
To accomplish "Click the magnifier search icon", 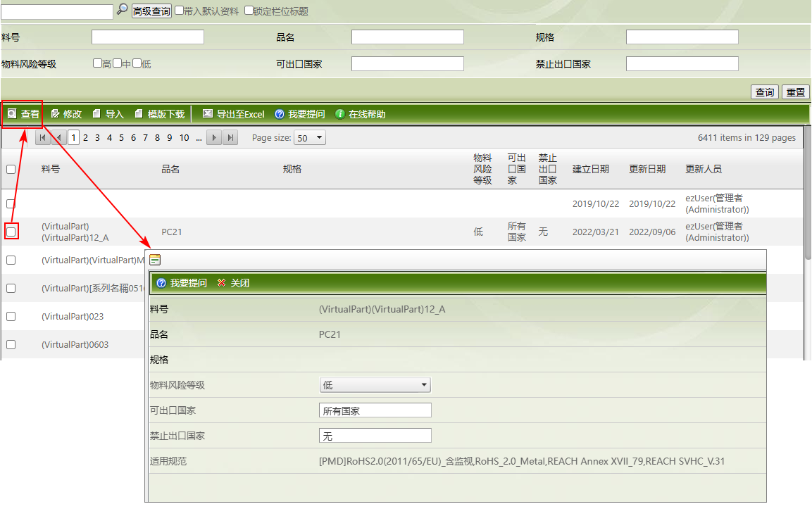I will (123, 9).
